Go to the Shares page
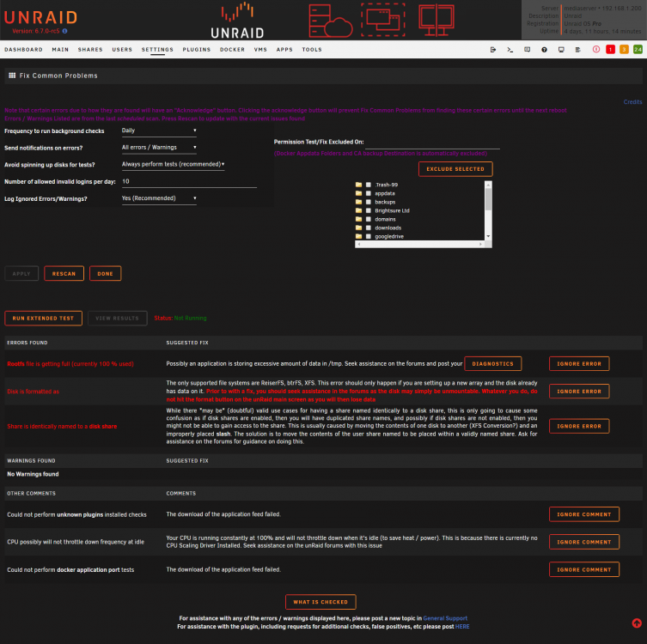The width and height of the screenshot is (647, 644). pos(90,50)
